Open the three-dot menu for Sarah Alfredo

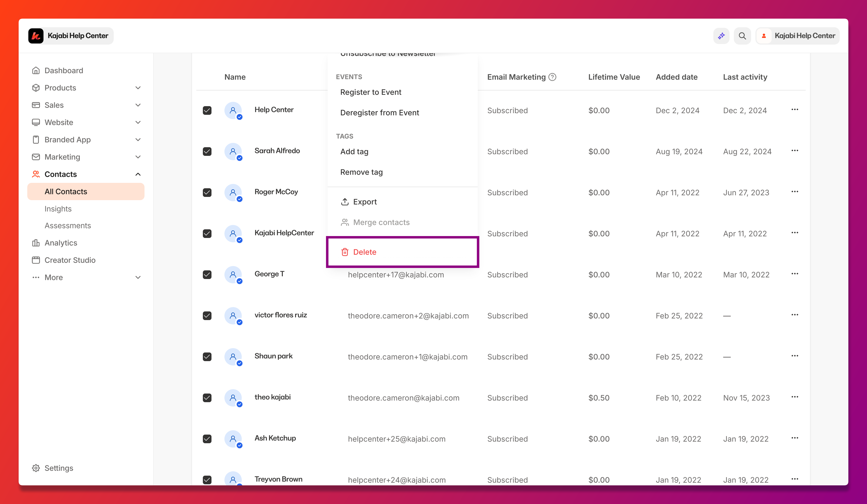794,151
